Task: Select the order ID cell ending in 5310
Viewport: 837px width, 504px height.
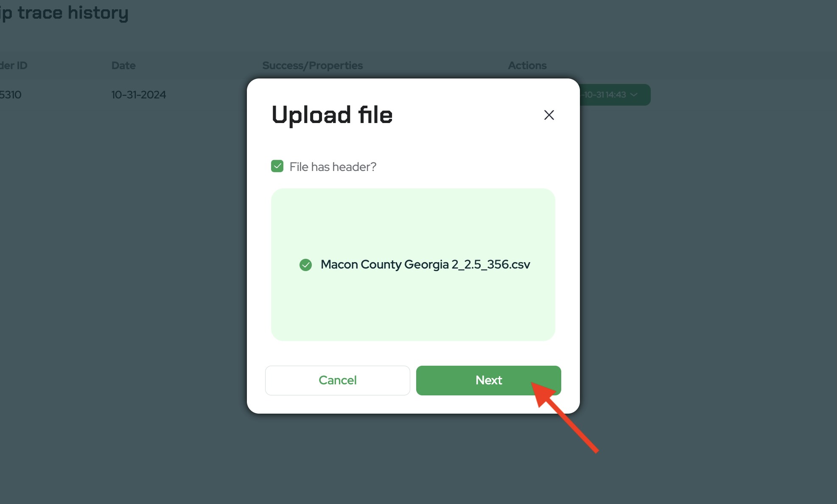Action: pos(11,95)
